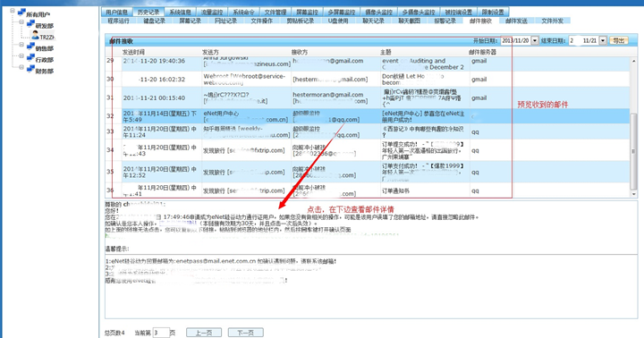Open the 摄像头监控 tab
644x338 pixels.
[379, 12]
